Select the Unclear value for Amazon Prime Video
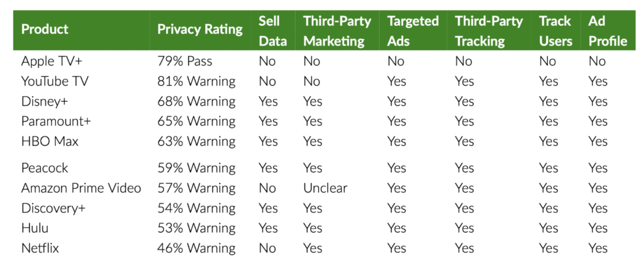Image resolution: width=644 pixels, height=276 pixels. (325, 188)
